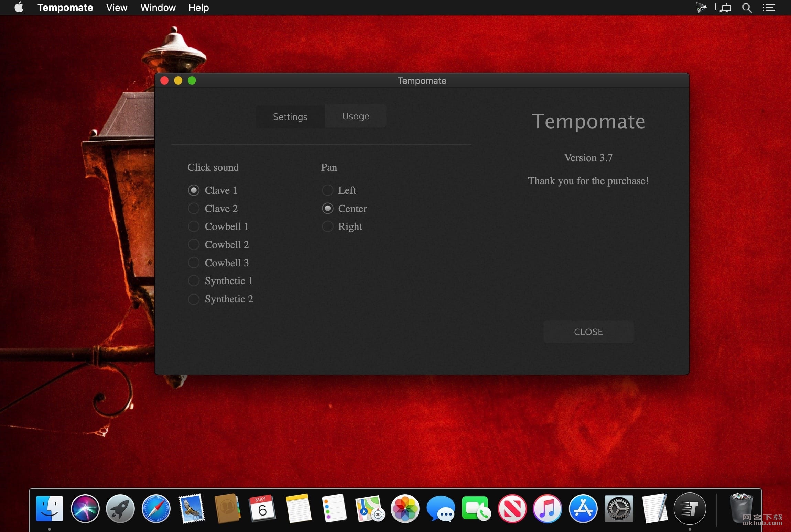This screenshot has width=791, height=532.
Task: Open the Window menu
Action: (x=158, y=8)
